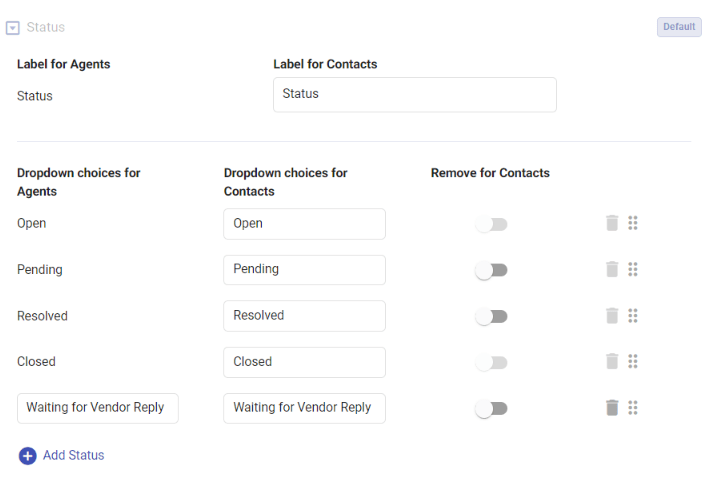Click the Add Status link
712x485 pixels.
tap(73, 456)
